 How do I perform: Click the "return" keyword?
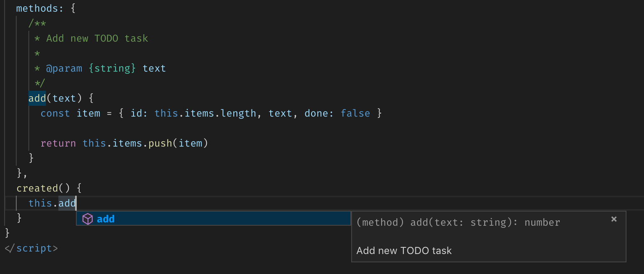(58, 143)
